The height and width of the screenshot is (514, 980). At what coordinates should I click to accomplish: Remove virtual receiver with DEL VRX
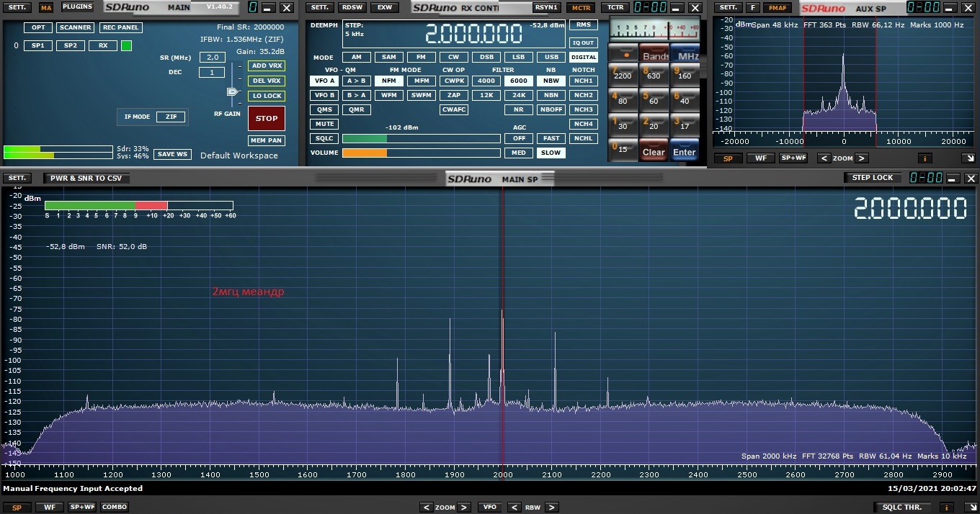click(267, 81)
